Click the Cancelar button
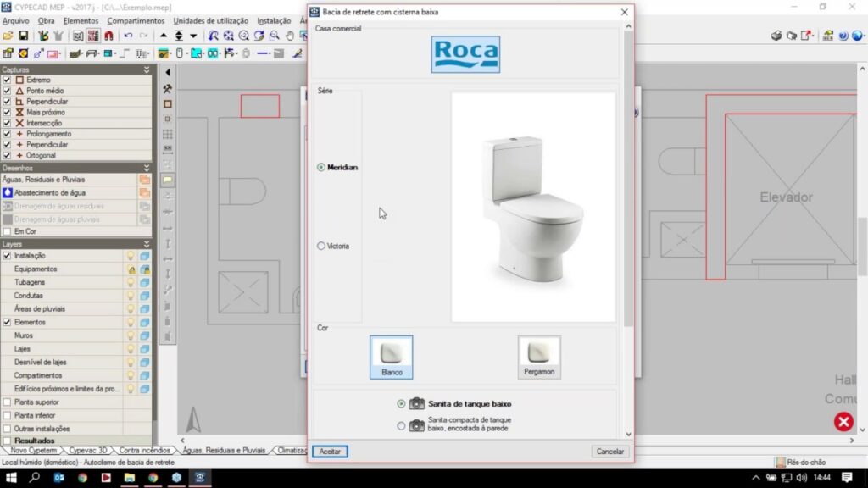The height and width of the screenshot is (488, 868). (610, 452)
